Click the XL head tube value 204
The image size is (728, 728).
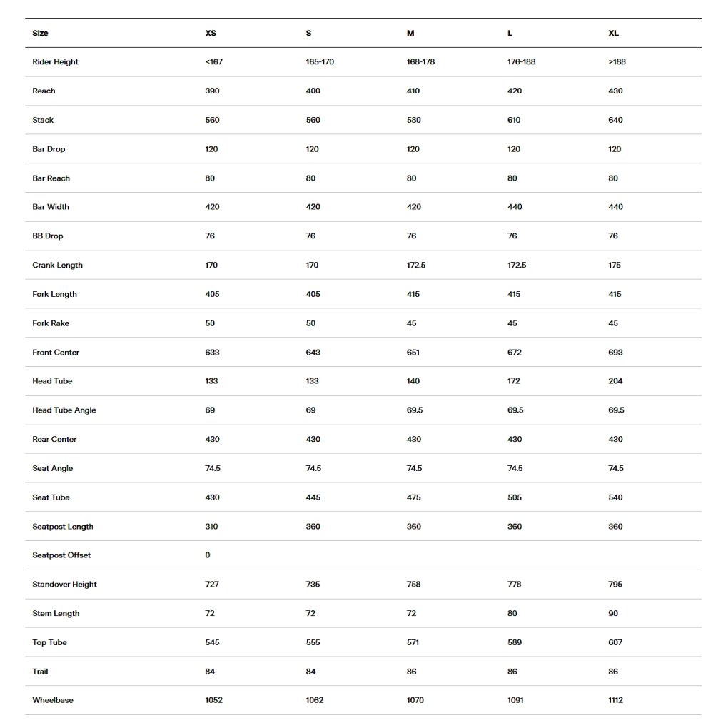pyautogui.click(x=615, y=381)
